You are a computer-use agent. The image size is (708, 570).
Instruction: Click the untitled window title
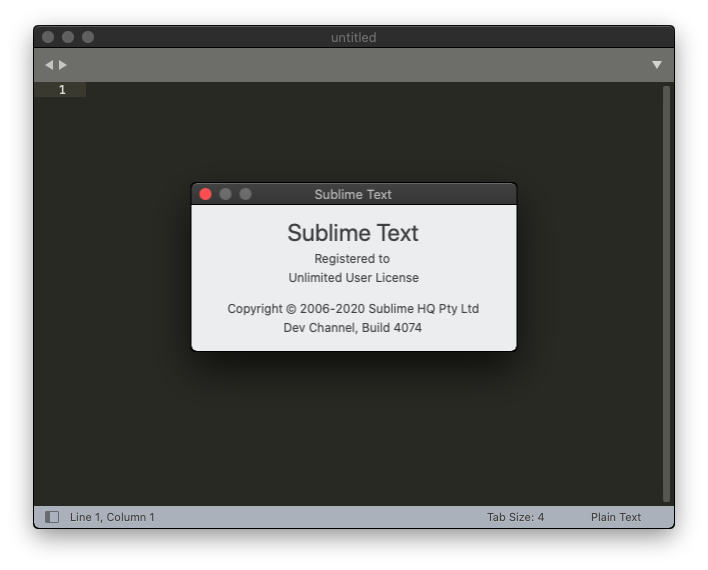tap(354, 37)
